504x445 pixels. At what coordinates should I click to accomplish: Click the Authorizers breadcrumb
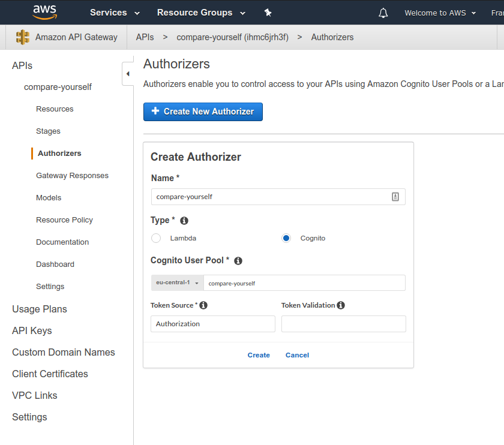332,37
